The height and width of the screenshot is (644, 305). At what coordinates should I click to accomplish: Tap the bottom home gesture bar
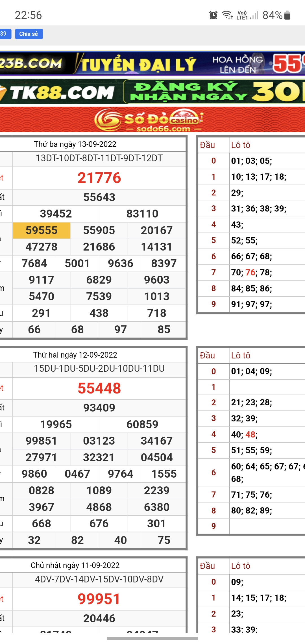(x=152, y=638)
